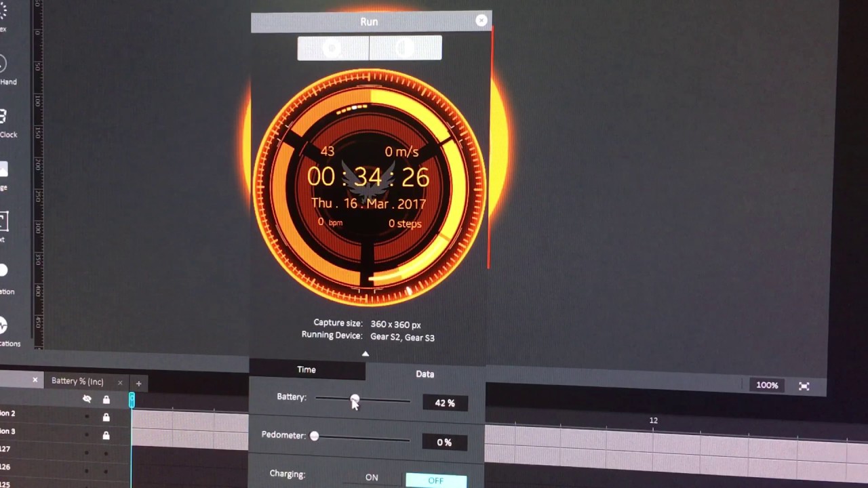Turn Charging ON
This screenshot has width=868, height=488.
(x=372, y=477)
